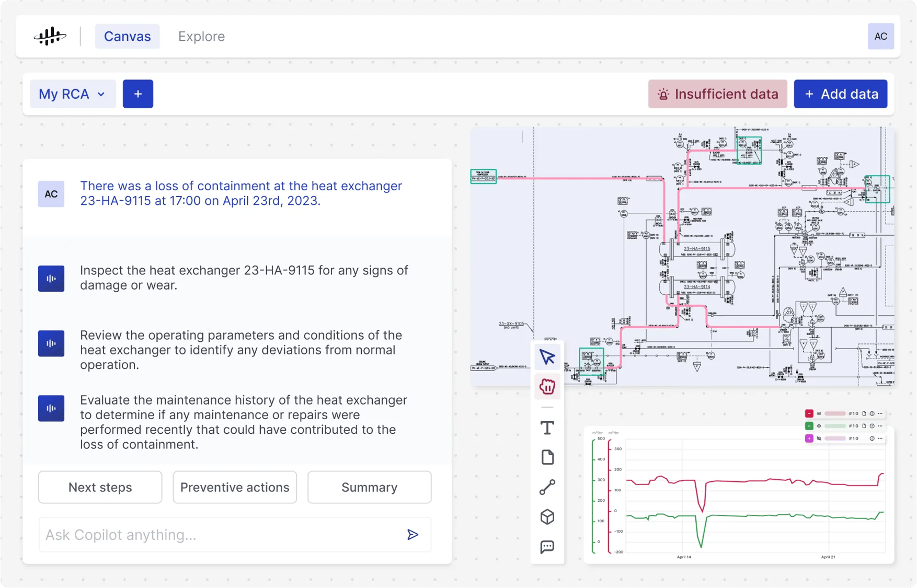The height and width of the screenshot is (588, 917).
Task: Select the document note tool
Action: tap(547, 457)
